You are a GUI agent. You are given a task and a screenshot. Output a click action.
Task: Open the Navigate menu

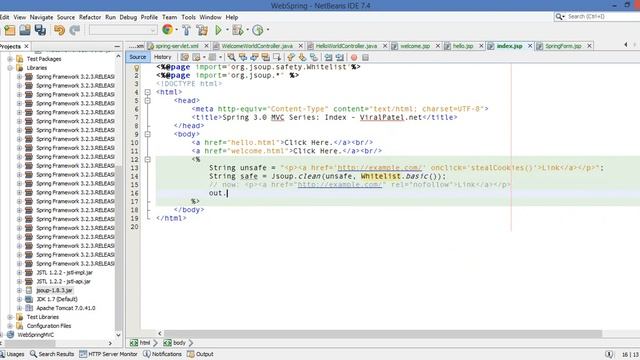click(x=41, y=17)
